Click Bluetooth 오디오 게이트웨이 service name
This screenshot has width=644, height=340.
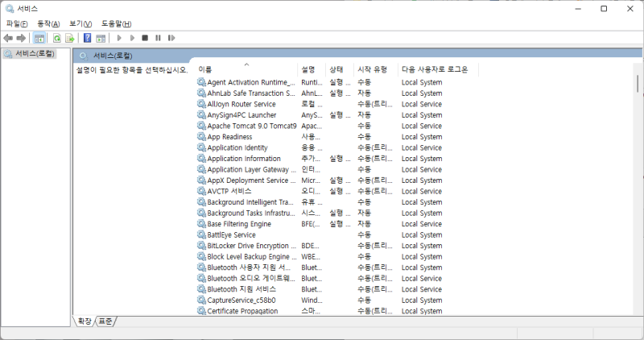[251, 278]
